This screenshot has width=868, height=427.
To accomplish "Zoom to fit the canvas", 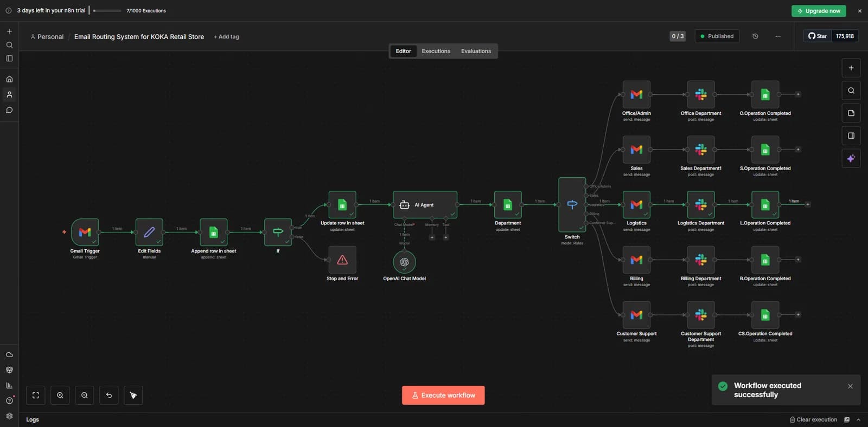I will tap(36, 395).
